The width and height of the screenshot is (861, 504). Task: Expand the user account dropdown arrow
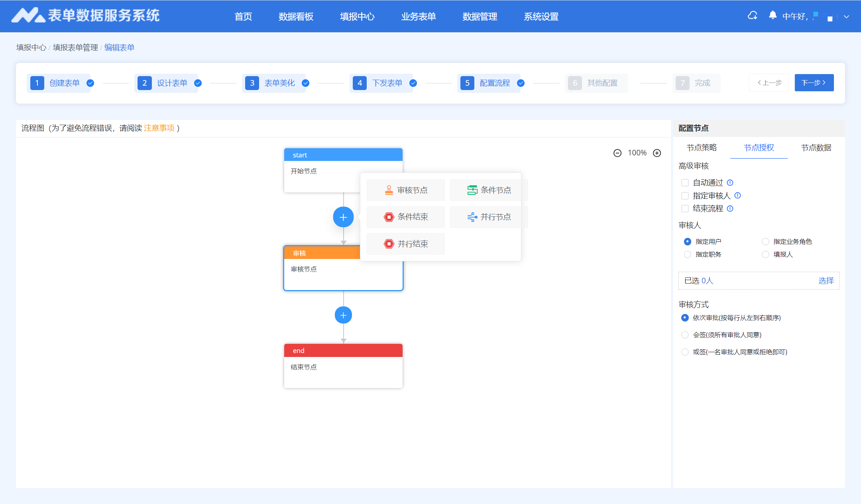(846, 17)
